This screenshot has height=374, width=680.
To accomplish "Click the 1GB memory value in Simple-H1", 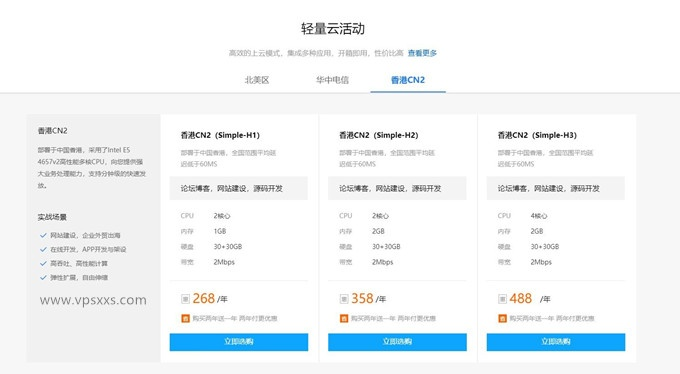I will 220,231.
